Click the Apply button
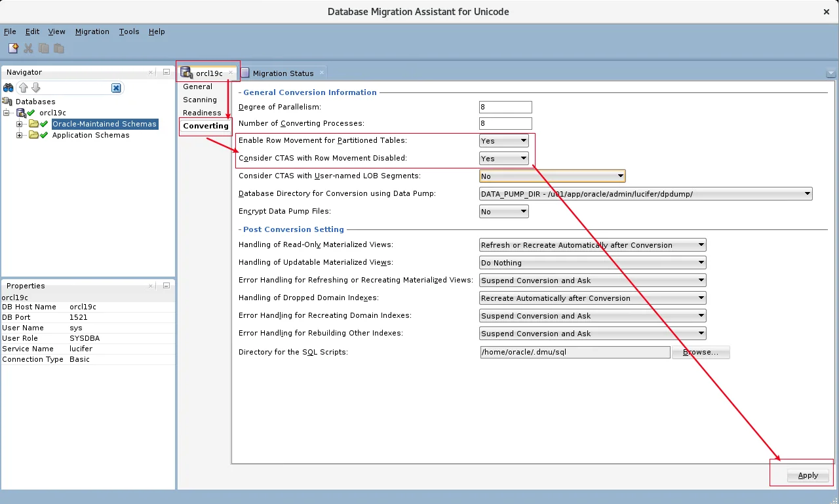Screen dimensions: 839x504 tap(808, 476)
